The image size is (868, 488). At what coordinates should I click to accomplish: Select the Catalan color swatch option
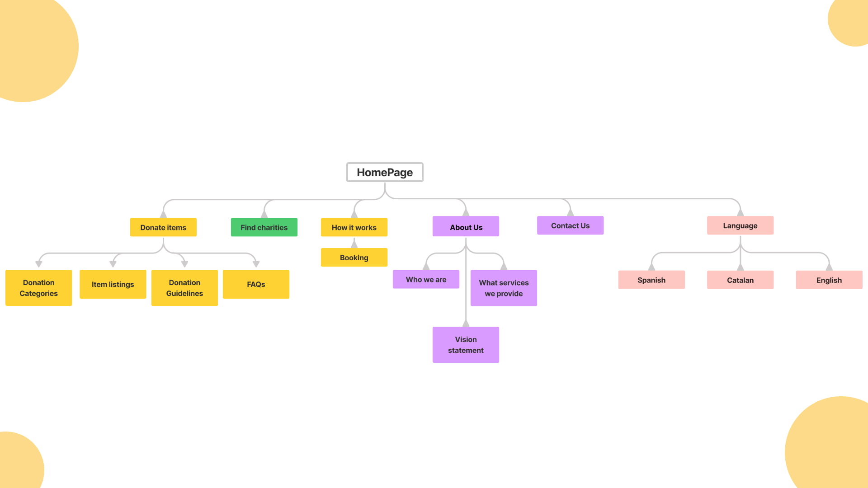[740, 279]
